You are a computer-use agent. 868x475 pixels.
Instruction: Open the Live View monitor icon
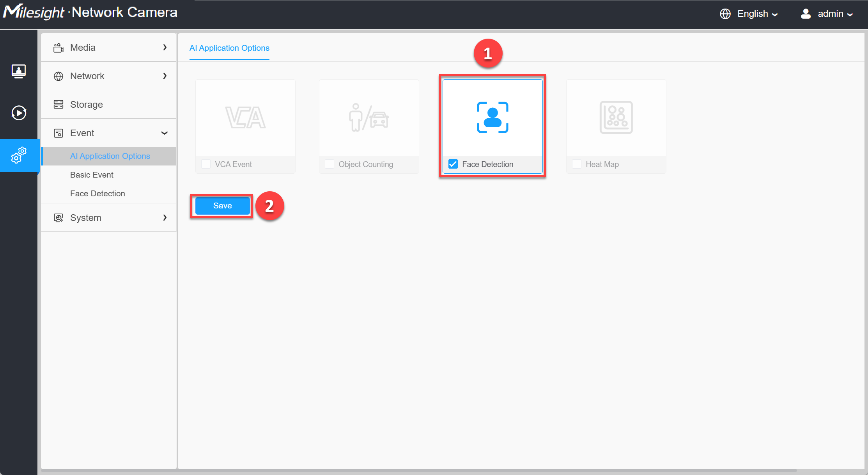click(x=19, y=71)
